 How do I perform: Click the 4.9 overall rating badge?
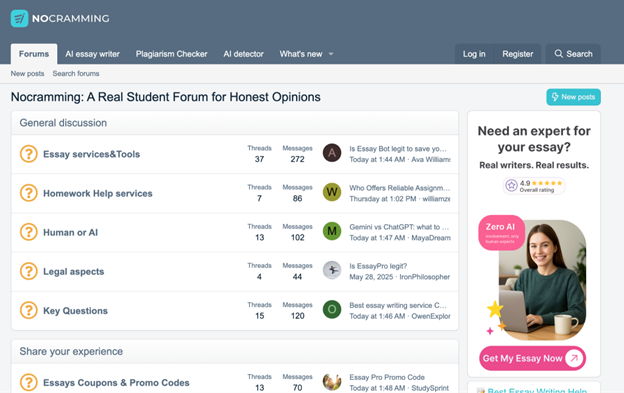point(534,186)
